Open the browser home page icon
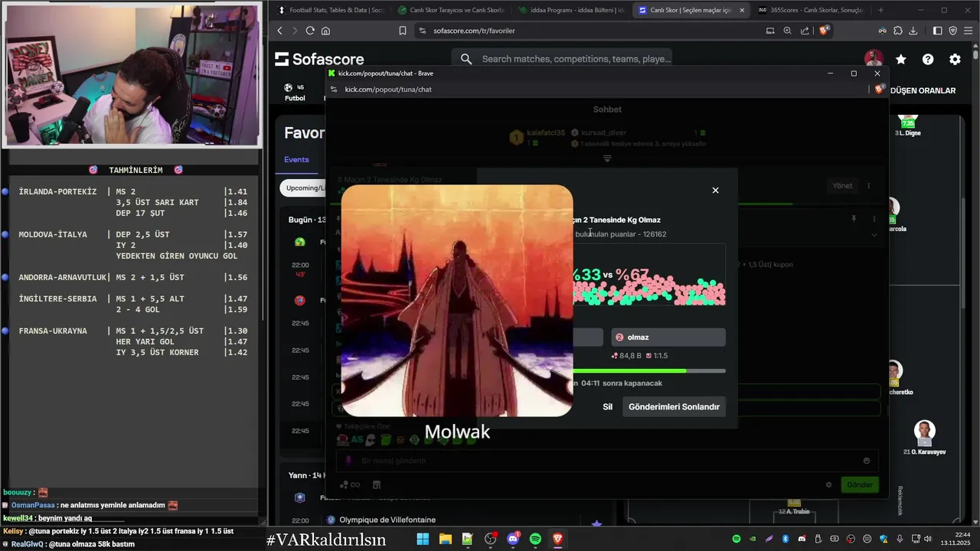 pyautogui.click(x=325, y=31)
